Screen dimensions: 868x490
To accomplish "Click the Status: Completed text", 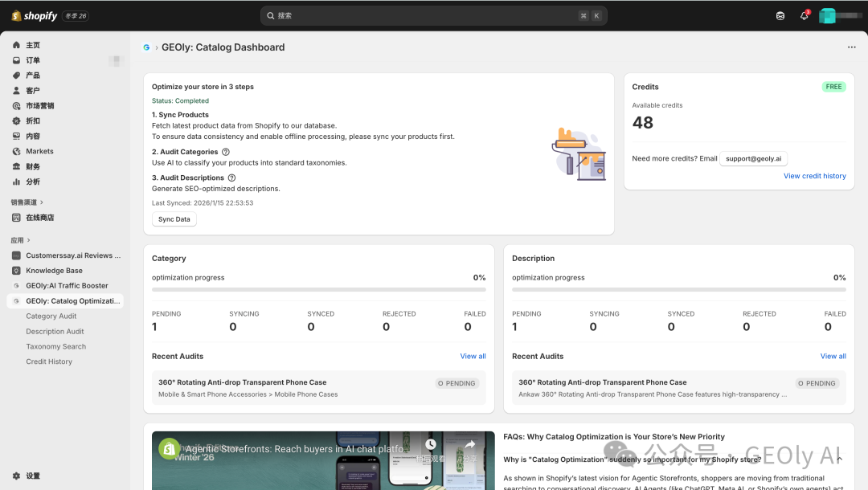I will (x=181, y=100).
